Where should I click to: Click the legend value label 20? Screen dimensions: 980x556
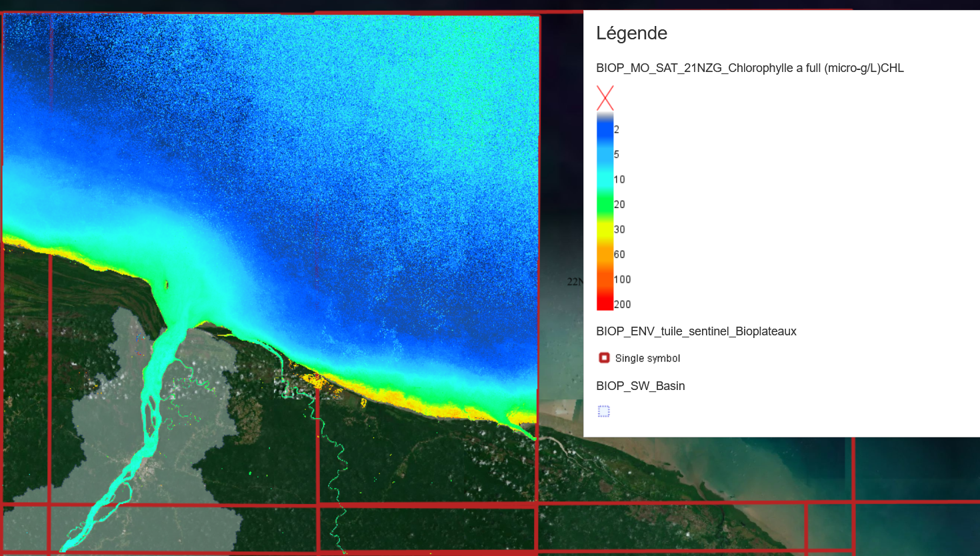pyautogui.click(x=619, y=205)
